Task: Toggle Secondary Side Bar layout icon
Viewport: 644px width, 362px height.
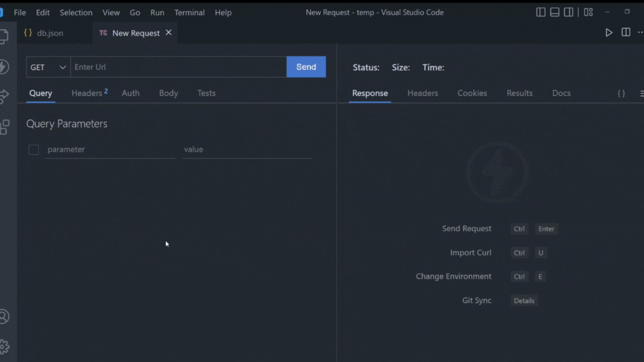Action: click(568, 12)
